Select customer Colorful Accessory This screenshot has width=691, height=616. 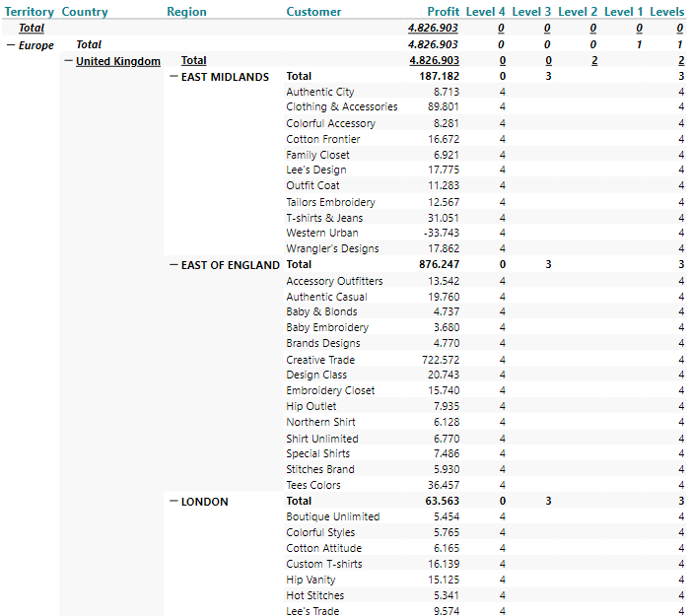point(330,123)
